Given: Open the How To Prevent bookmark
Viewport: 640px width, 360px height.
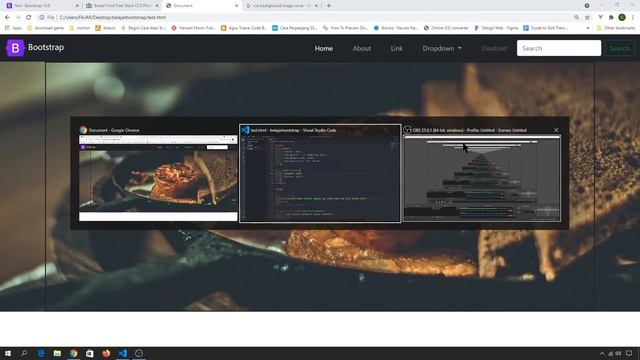Looking at the screenshot, I should (x=345, y=28).
